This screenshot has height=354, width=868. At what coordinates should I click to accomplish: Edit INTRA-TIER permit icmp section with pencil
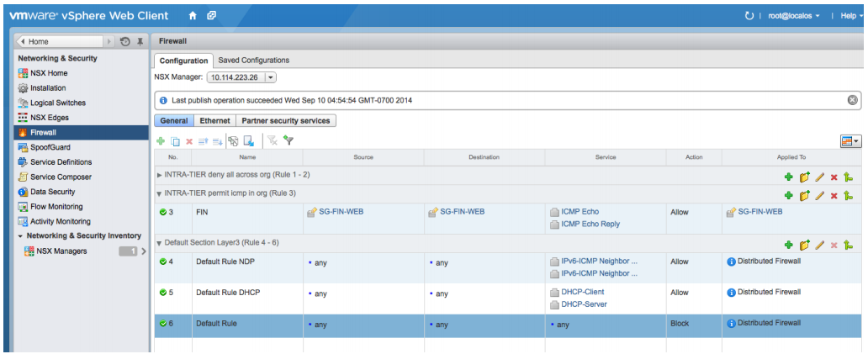[x=820, y=195]
